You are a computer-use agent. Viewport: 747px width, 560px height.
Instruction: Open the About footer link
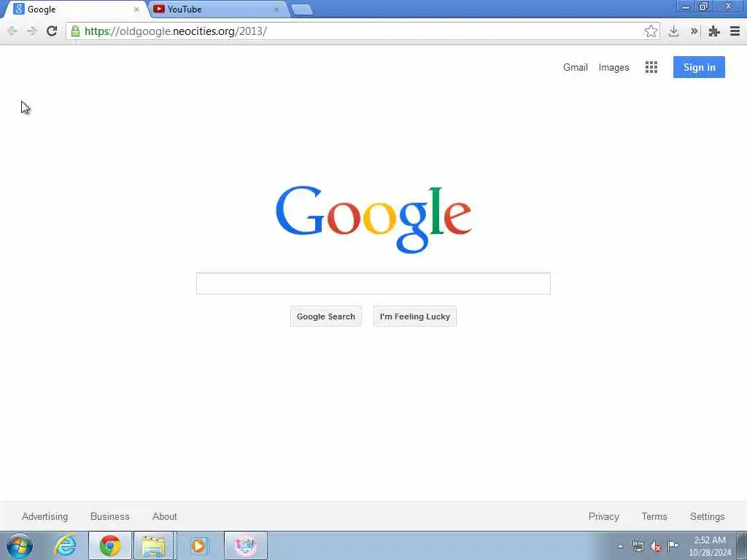tap(165, 517)
